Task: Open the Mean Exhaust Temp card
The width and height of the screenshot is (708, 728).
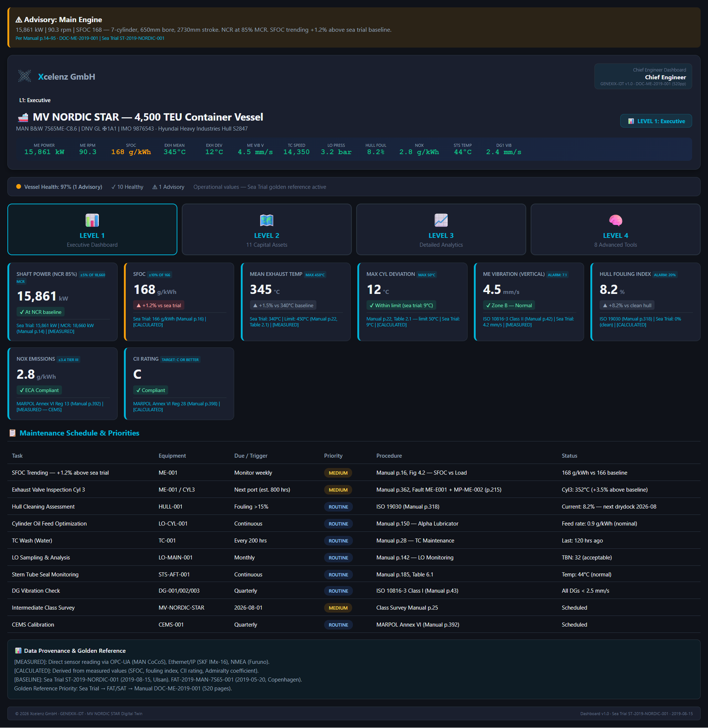Action: coord(296,302)
